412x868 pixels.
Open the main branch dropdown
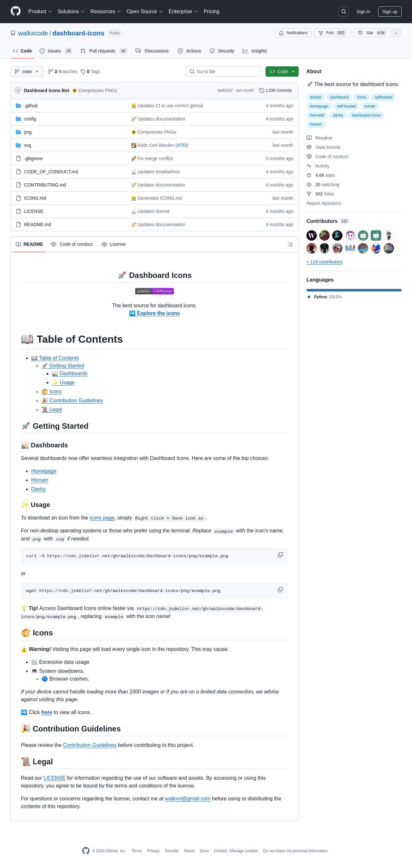click(27, 72)
